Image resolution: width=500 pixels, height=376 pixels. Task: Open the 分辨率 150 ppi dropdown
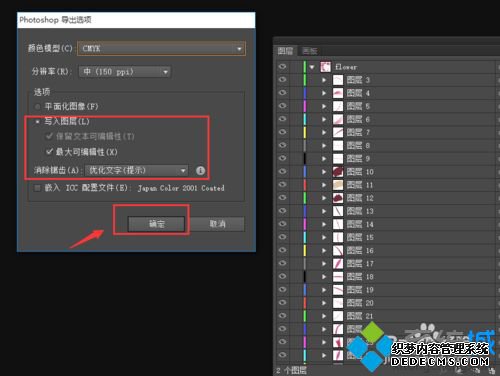[x=125, y=72]
